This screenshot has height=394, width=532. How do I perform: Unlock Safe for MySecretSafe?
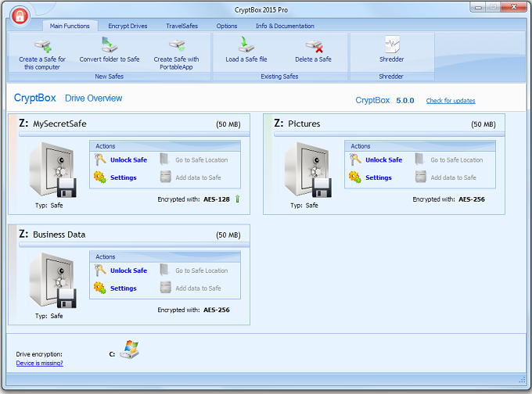pyautogui.click(x=128, y=160)
